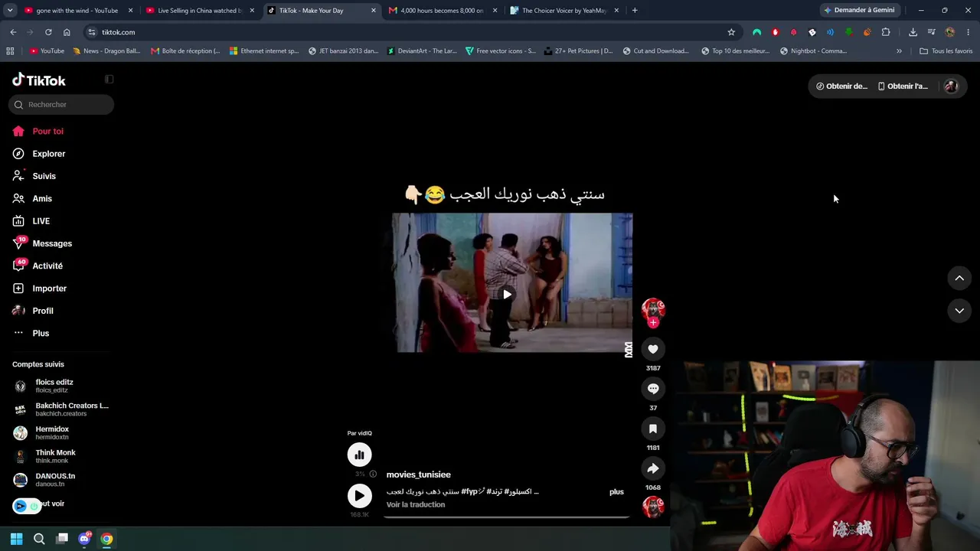This screenshot has height=551, width=980.
Task: Open Messages in the sidebar
Action: [x=52, y=243]
